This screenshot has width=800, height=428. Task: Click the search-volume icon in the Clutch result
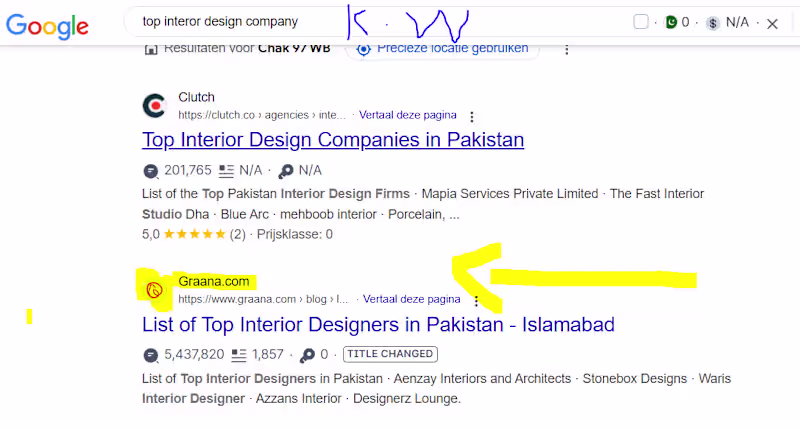[x=151, y=170]
